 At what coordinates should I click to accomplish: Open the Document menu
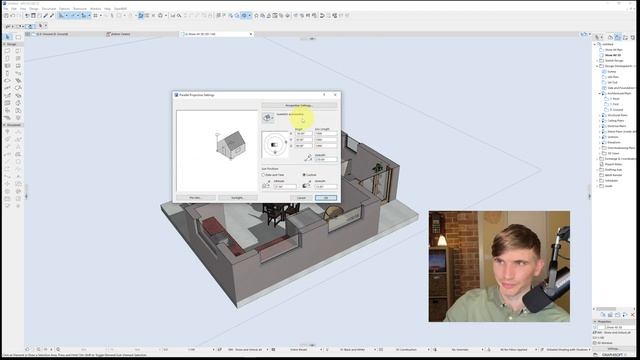tap(49, 9)
